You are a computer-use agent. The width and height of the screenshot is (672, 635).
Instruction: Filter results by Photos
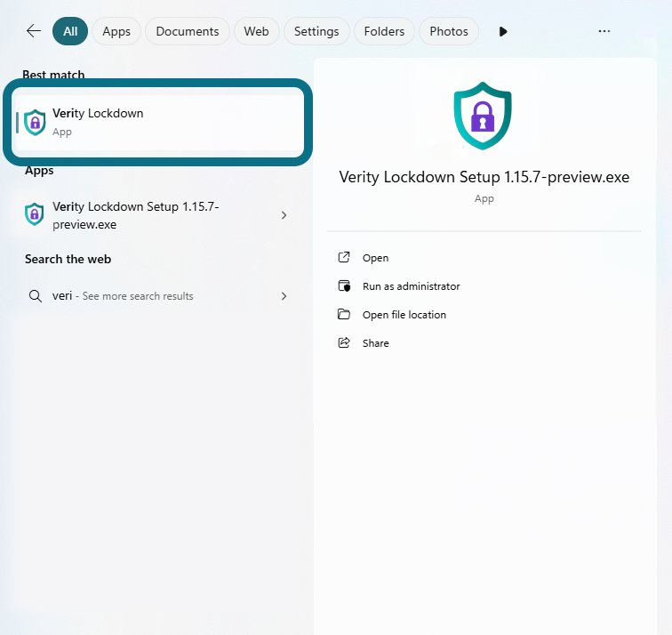point(449,31)
